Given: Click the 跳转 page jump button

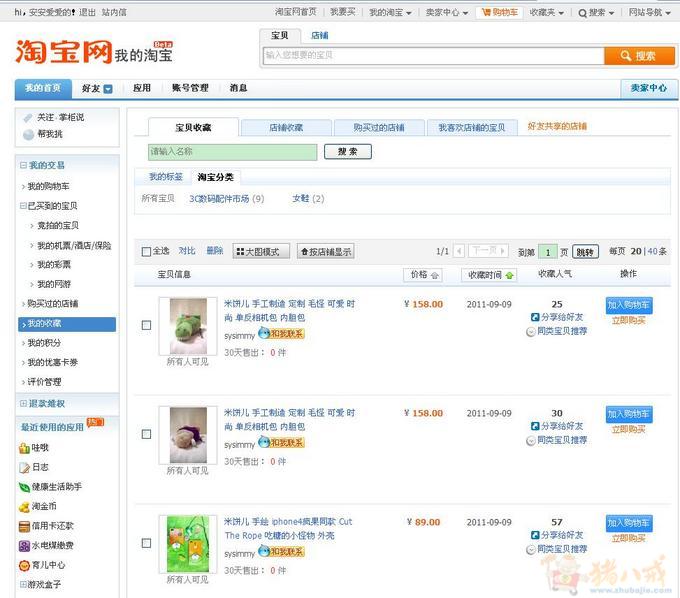Looking at the screenshot, I should click(x=585, y=252).
